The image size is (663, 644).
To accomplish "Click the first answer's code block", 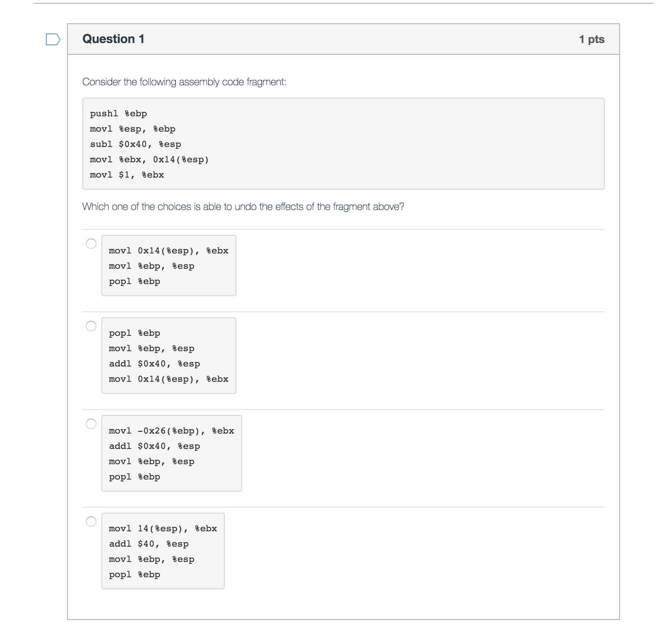I will point(169,266).
